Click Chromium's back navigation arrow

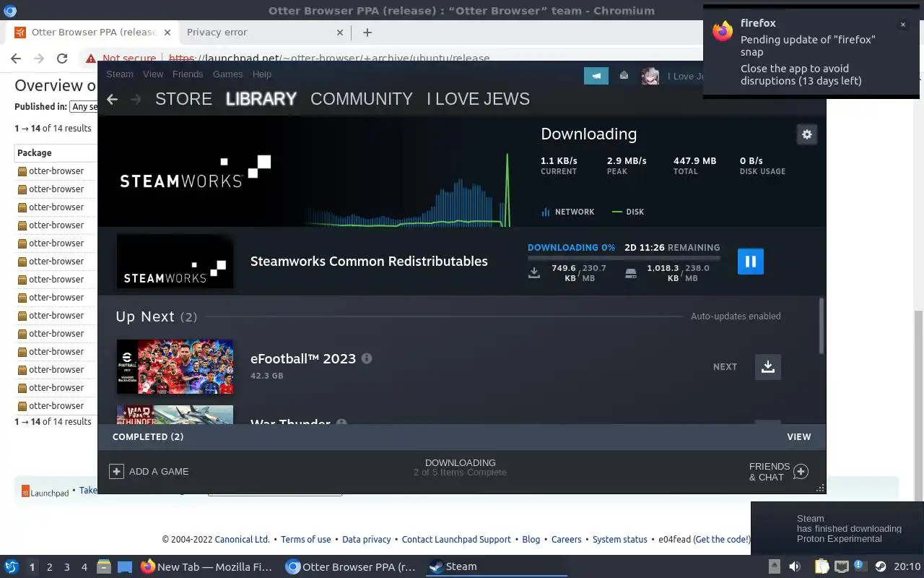[x=16, y=59]
